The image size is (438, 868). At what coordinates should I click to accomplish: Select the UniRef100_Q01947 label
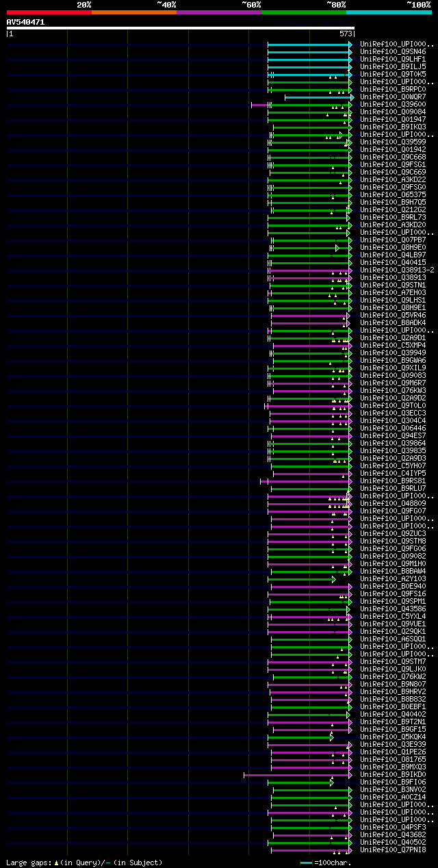[x=393, y=119]
